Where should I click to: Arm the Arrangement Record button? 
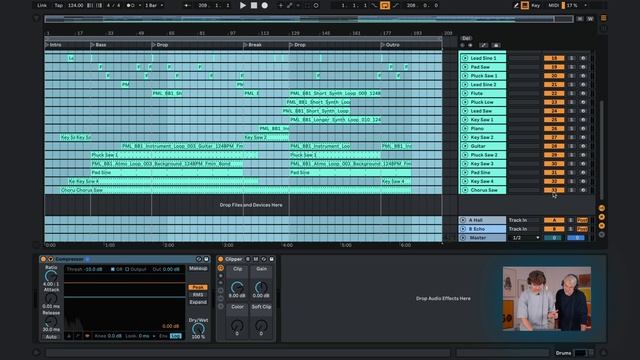click(x=264, y=5)
